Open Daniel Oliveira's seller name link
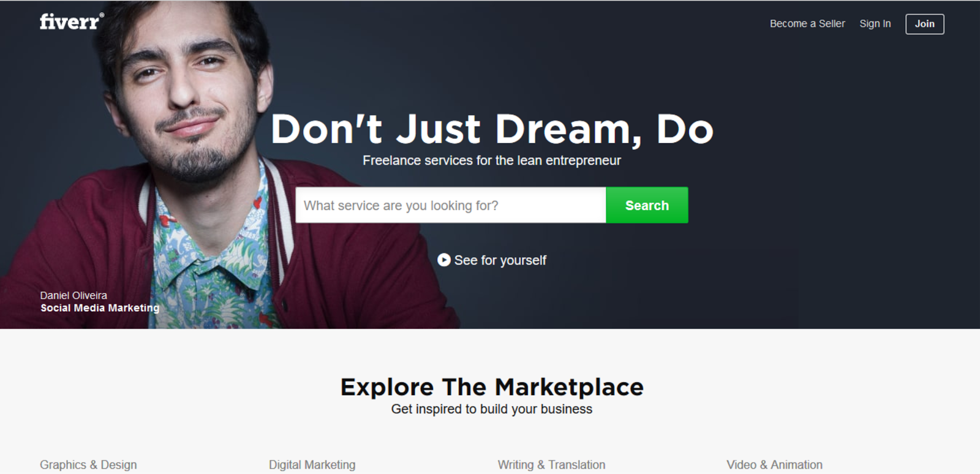Viewport: 980px width, 474px height. click(x=73, y=295)
